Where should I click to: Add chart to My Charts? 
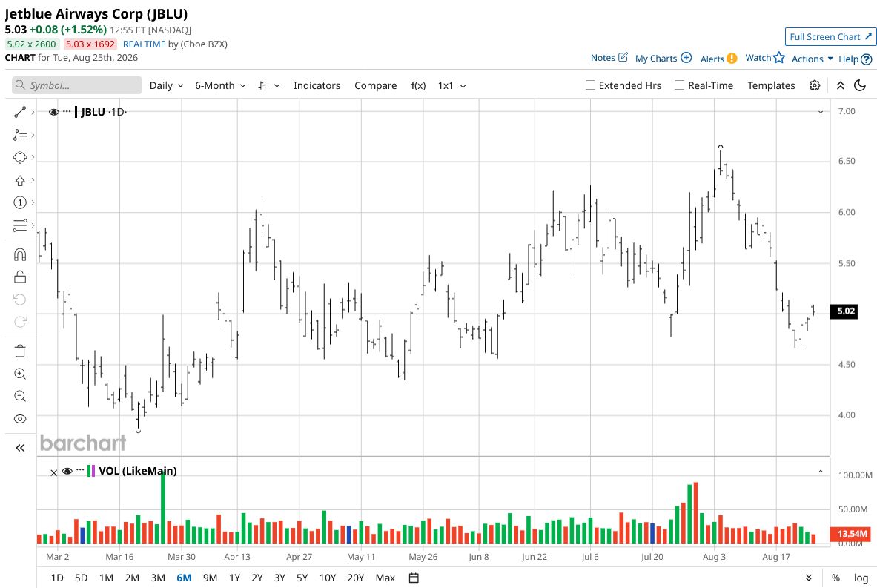pyautogui.click(x=663, y=58)
